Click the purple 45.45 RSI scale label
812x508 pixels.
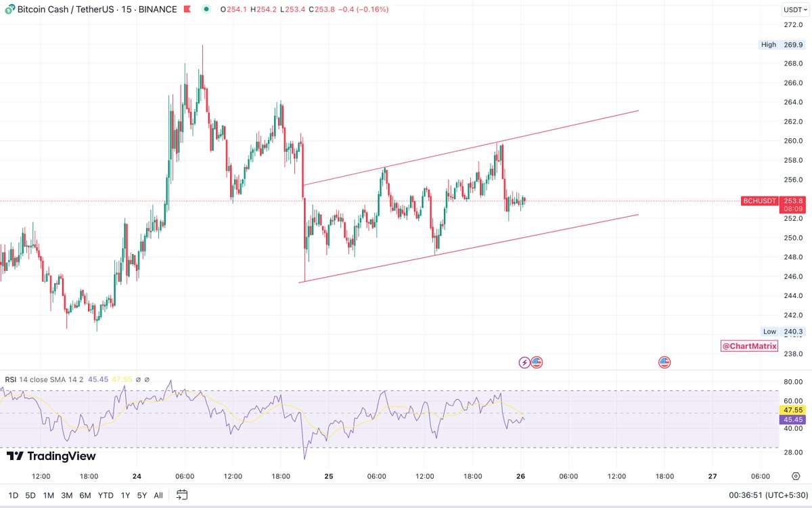tap(792, 419)
